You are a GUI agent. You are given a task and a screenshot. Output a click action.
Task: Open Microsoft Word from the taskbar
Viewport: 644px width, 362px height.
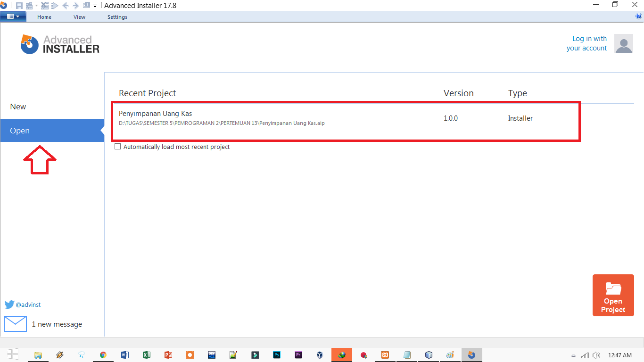(124, 355)
